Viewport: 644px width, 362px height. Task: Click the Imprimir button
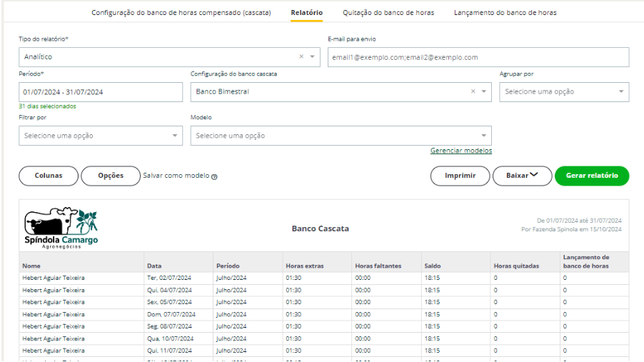pos(460,176)
